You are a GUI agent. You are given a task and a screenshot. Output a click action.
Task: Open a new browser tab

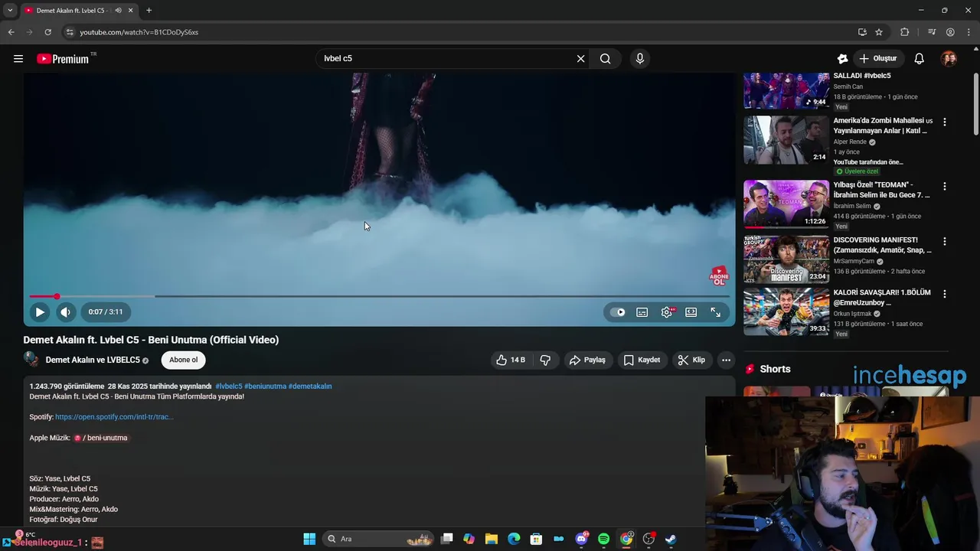point(149,10)
